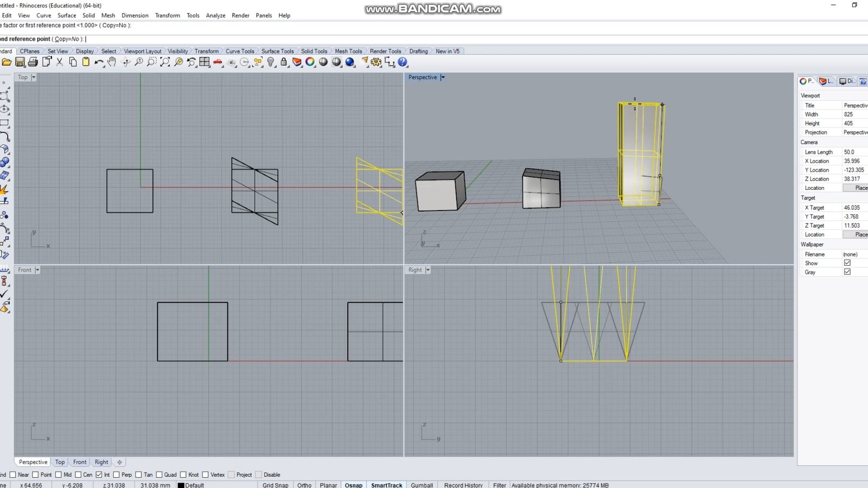Click the Target Location Place button

856,235
